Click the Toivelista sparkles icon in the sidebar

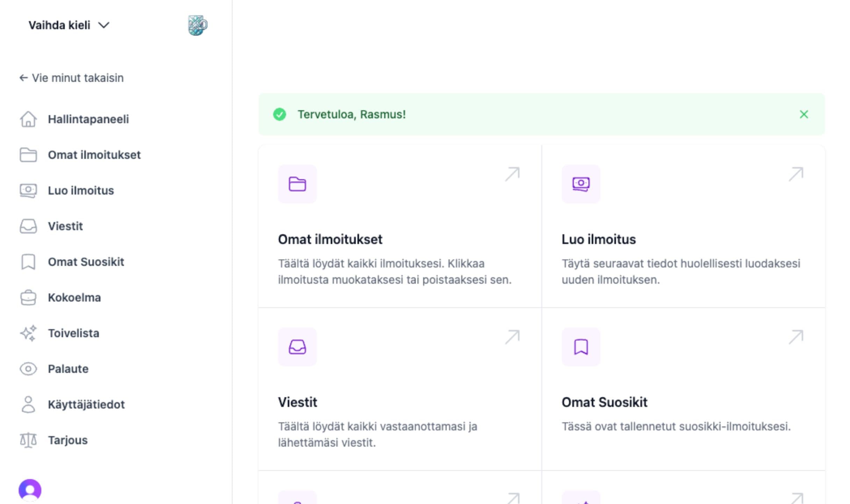[28, 333]
